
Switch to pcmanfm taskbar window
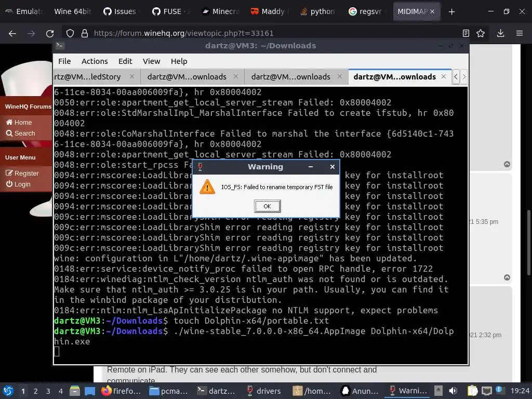click(169, 391)
